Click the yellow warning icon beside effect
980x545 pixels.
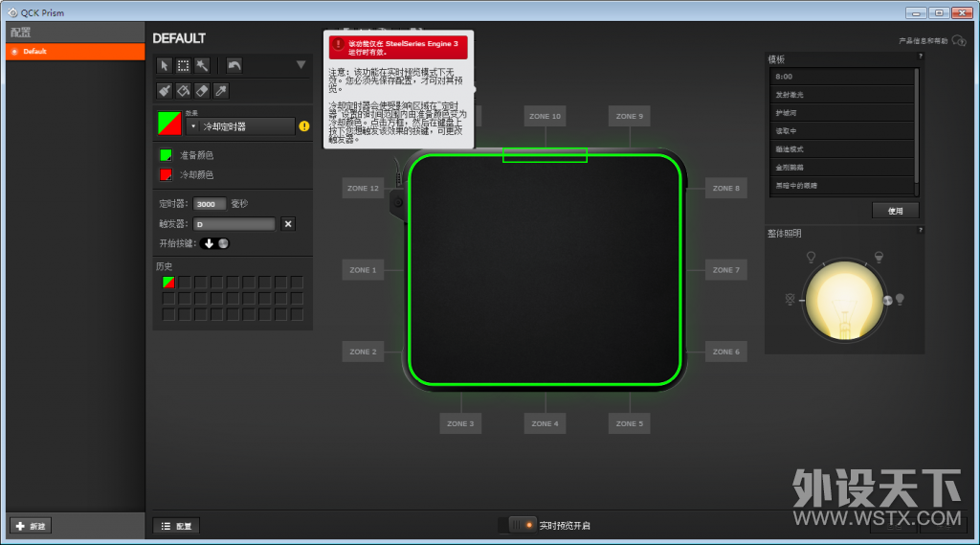pyautogui.click(x=304, y=125)
